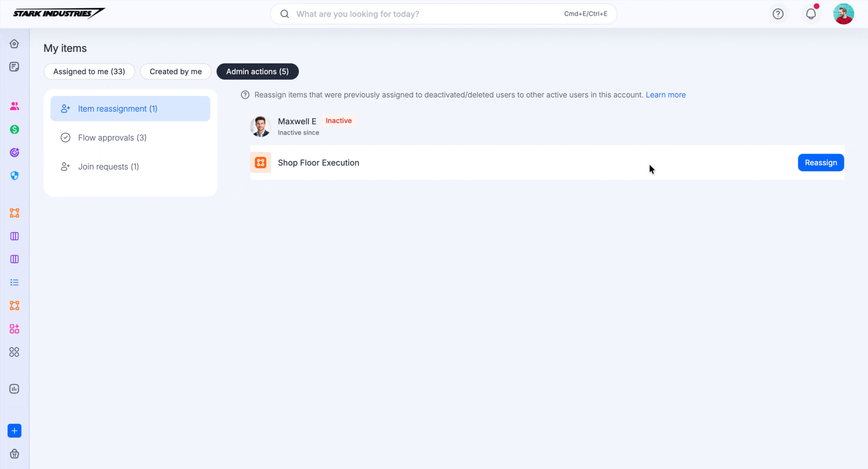The image size is (868, 469).
Task: Click the blue plus button in sidebar
Action: (x=14, y=431)
